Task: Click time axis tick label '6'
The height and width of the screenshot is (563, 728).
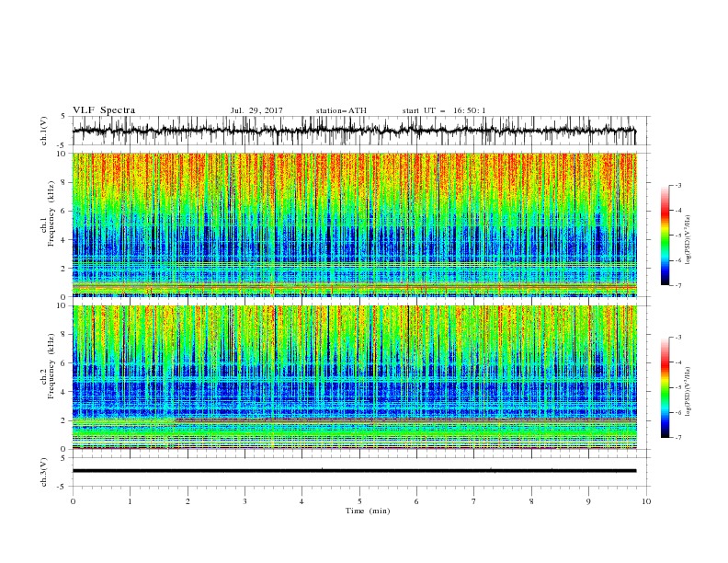Action: click(416, 501)
